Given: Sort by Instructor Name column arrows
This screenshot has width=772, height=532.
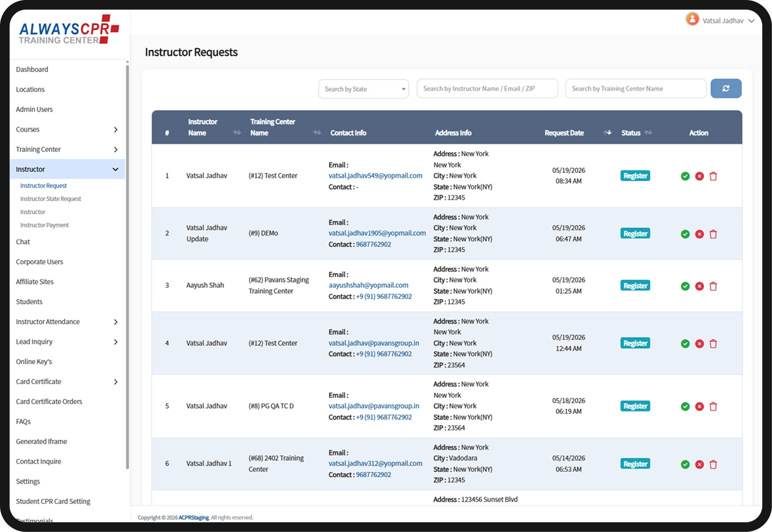Looking at the screenshot, I should pos(237,133).
